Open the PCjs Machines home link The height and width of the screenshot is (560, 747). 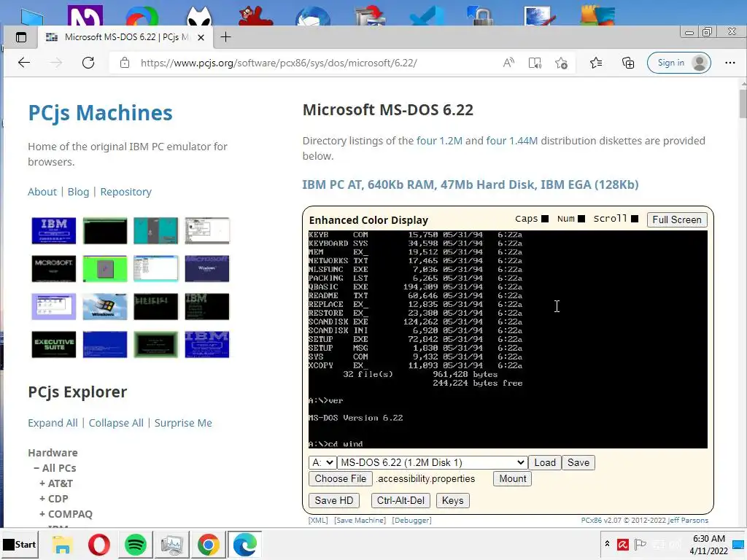tap(100, 113)
